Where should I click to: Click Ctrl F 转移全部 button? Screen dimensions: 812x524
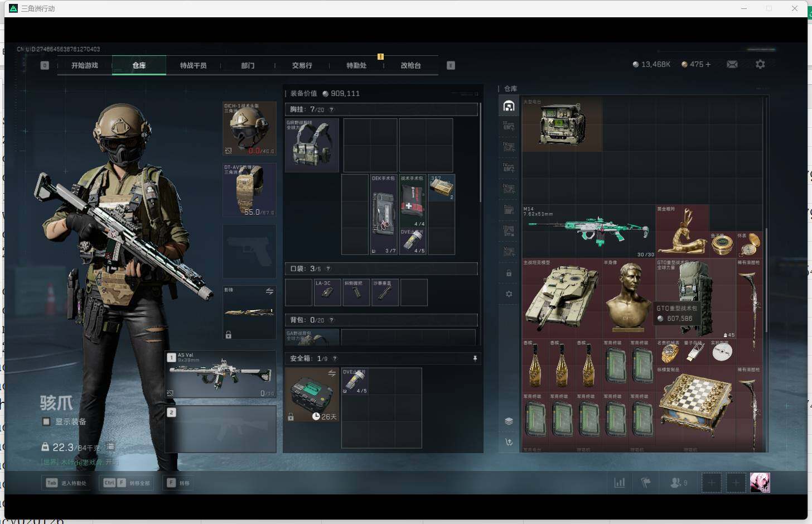pyautogui.click(x=127, y=483)
